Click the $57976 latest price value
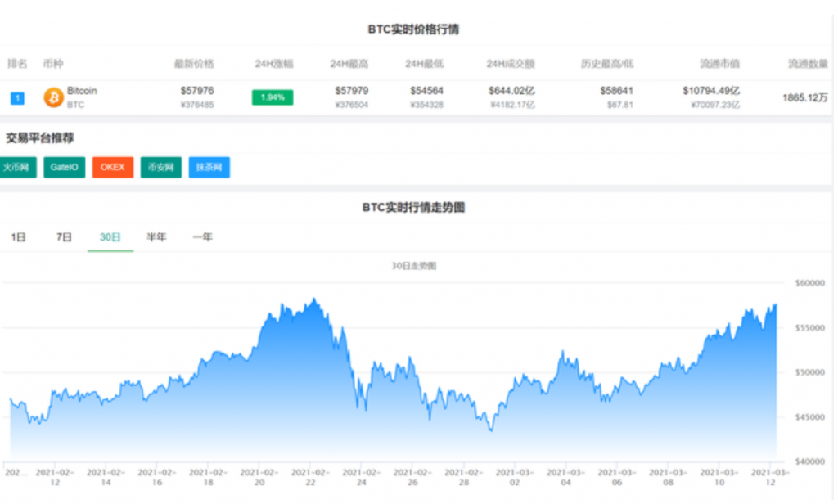 pyautogui.click(x=197, y=91)
